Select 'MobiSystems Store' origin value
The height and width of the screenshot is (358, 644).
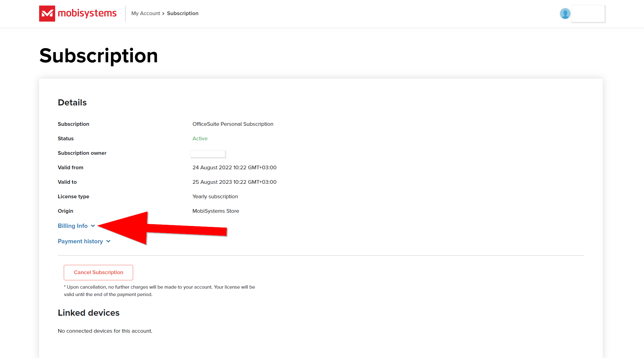tap(216, 211)
